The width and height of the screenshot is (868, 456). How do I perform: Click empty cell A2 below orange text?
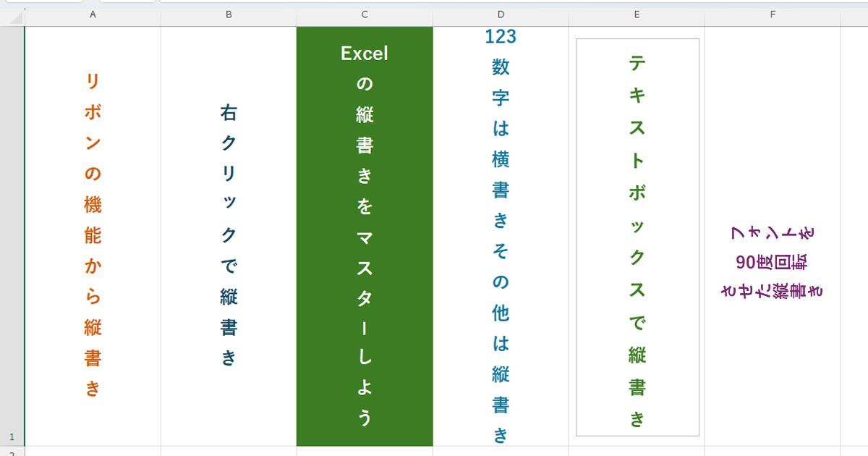[93, 452]
